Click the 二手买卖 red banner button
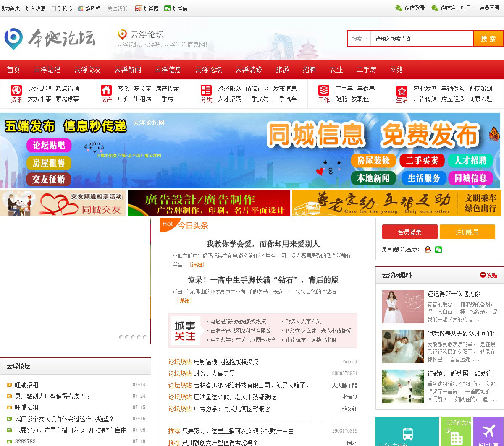This screenshot has height=446, width=504. (421, 161)
